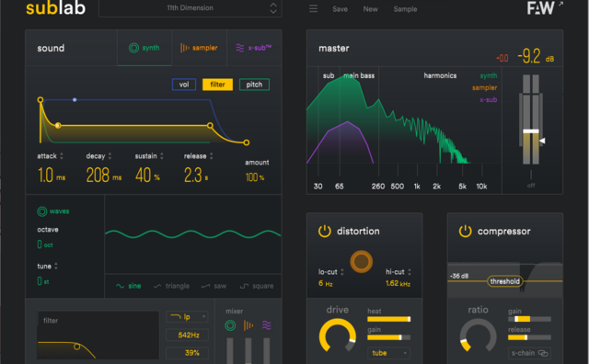Screen dimensions: 589x364
Task: Select the sine waveform
Action: pos(129,286)
